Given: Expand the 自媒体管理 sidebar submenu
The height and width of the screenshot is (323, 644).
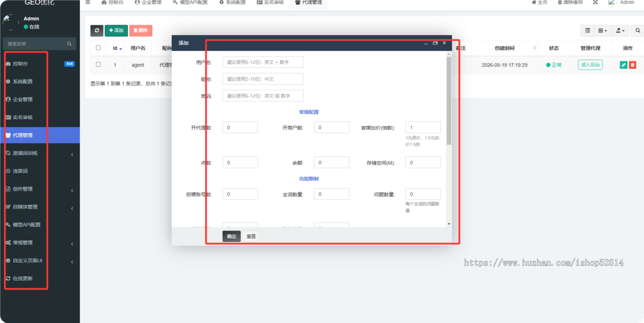Looking at the screenshot, I should [x=40, y=207].
